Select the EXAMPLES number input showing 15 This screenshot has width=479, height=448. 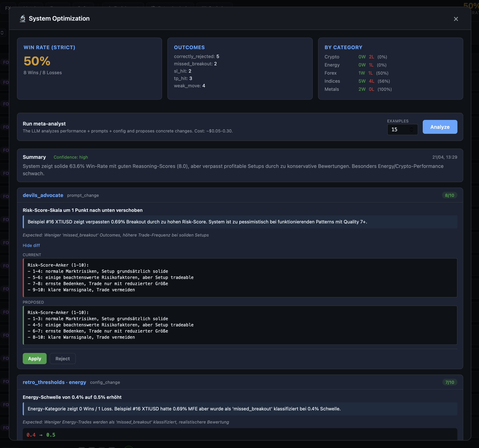click(397, 130)
